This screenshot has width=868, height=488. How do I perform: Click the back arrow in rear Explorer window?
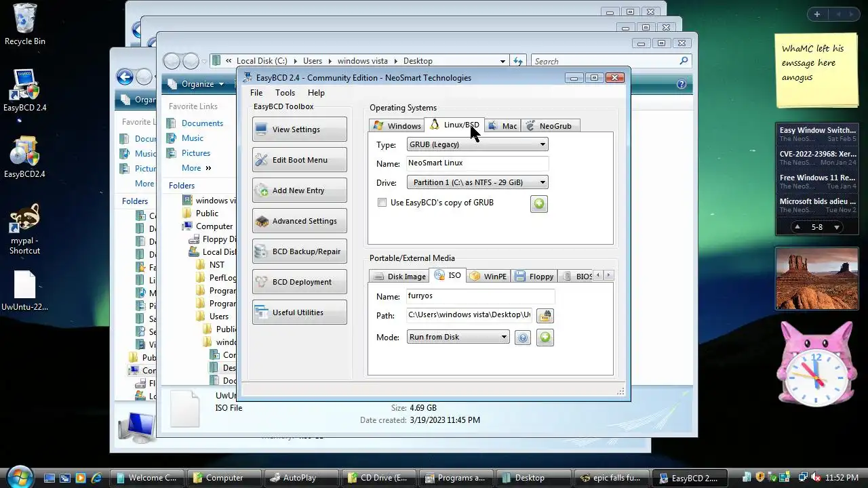124,77
